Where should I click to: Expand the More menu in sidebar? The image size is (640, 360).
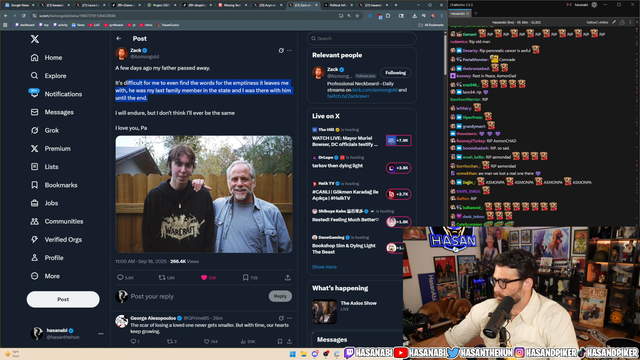[45, 276]
